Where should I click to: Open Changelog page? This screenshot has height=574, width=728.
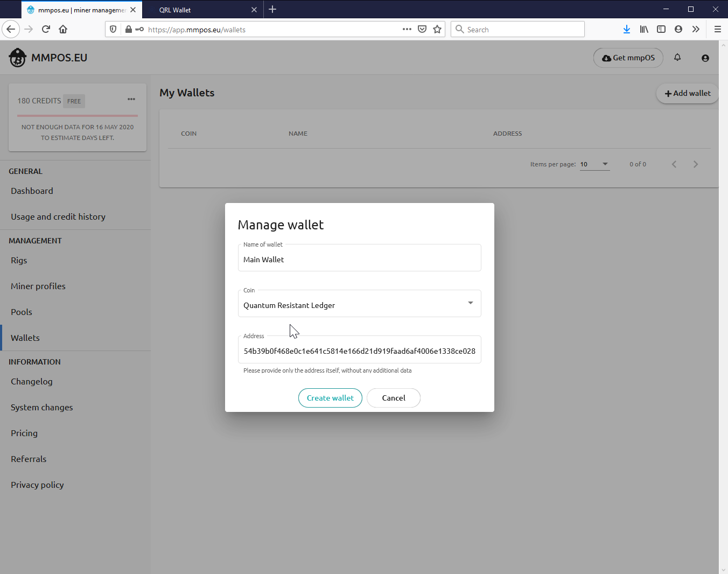[32, 381]
